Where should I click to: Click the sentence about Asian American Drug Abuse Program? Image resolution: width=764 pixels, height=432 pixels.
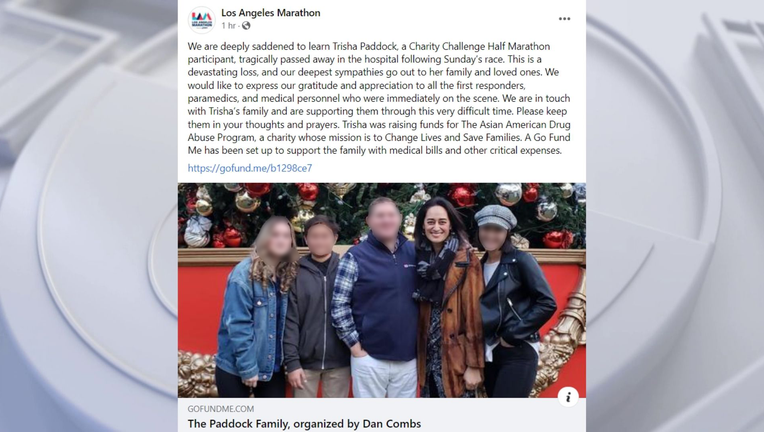379,131
